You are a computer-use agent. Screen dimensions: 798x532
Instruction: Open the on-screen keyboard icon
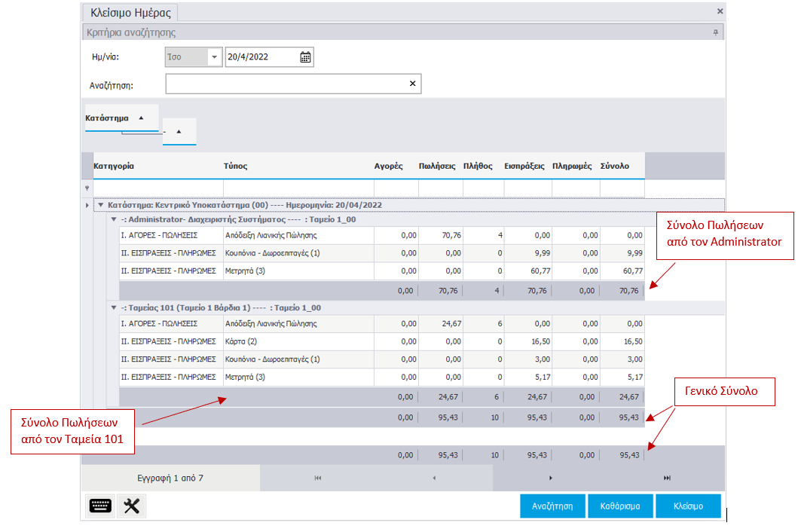click(x=100, y=506)
